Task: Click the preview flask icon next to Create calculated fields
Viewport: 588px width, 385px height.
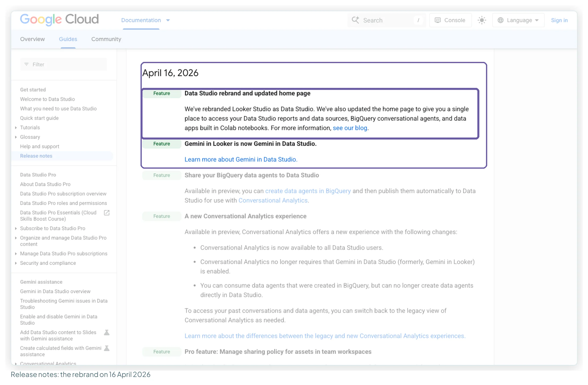Action: pos(107,348)
